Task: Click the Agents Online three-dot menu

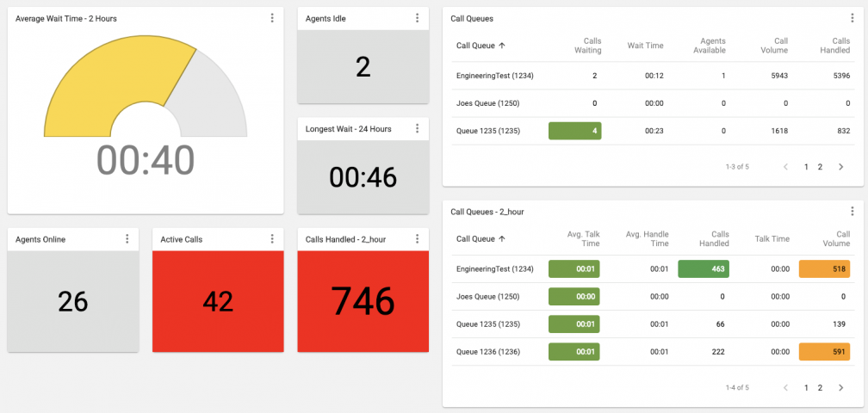Action: point(127,239)
